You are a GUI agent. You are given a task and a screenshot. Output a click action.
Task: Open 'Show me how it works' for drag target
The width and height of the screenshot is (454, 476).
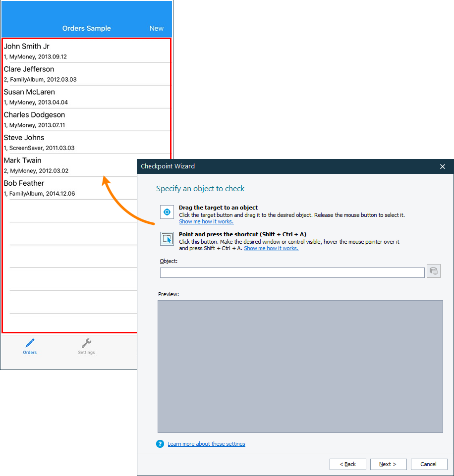tap(206, 221)
